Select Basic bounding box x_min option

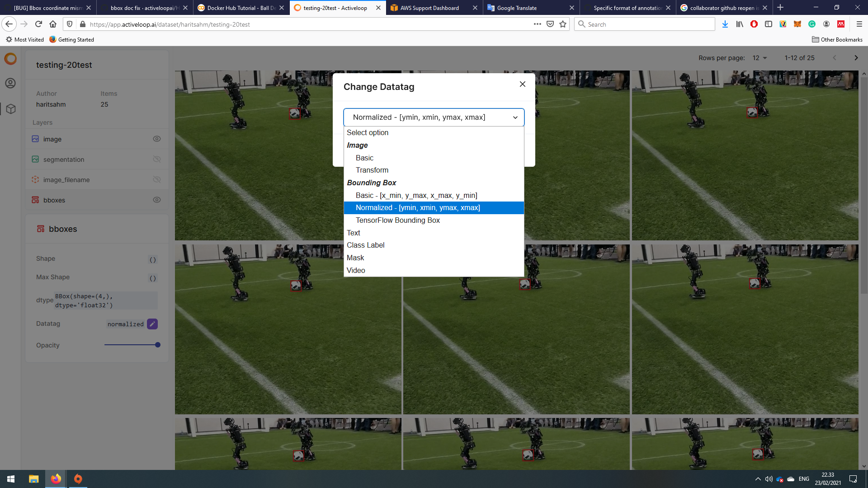(x=434, y=195)
